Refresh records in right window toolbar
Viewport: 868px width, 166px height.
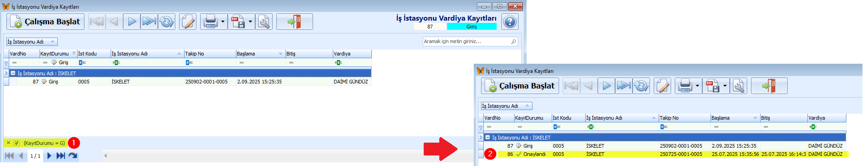(641, 86)
